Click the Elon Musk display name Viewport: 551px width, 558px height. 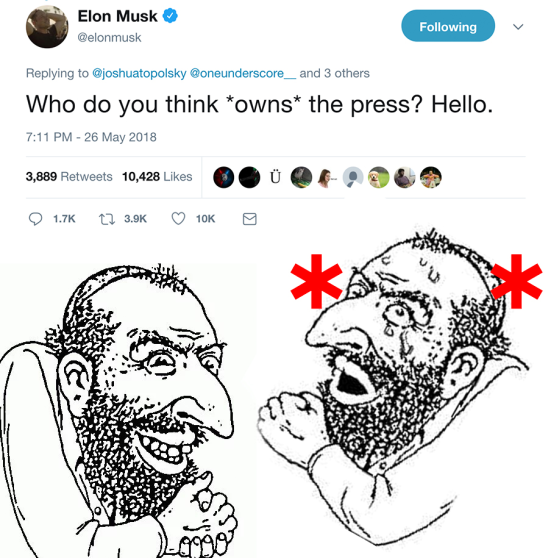[x=117, y=16]
